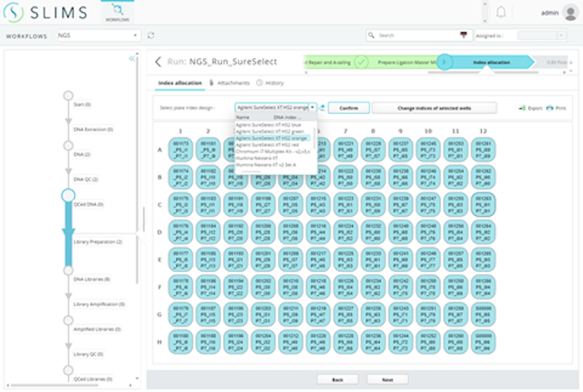Go to the End Repair and A-tailing step

(x=328, y=63)
